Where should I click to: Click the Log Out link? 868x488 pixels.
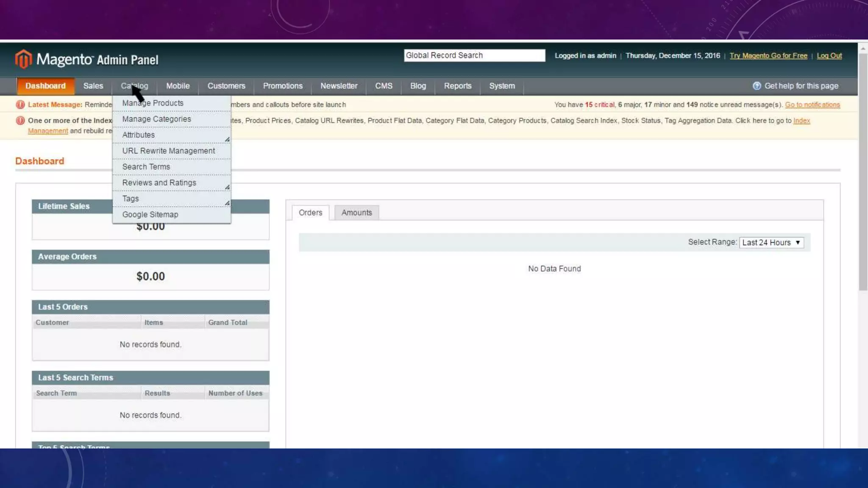[829, 55]
